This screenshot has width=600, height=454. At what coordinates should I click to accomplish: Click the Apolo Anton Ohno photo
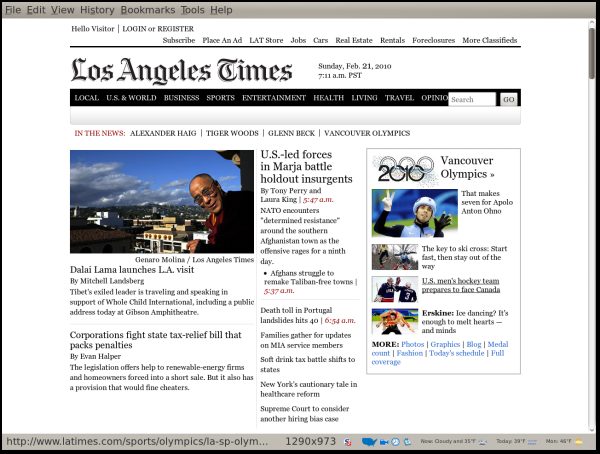pos(415,213)
